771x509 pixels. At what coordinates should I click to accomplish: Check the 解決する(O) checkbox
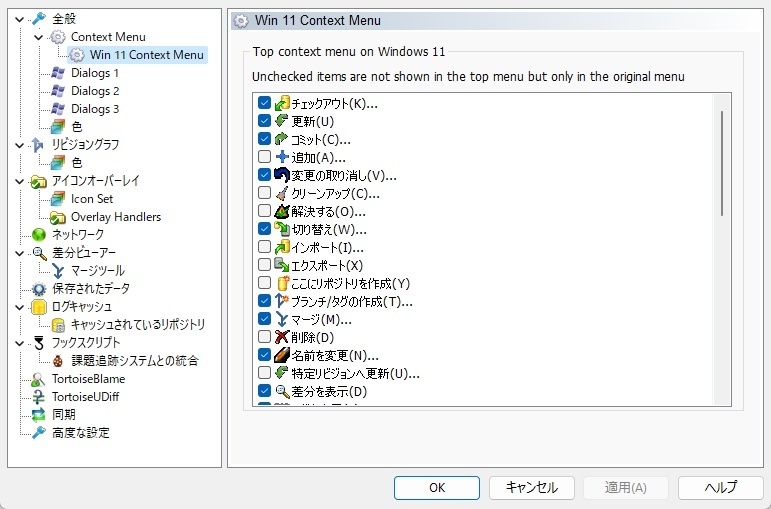[264, 210]
